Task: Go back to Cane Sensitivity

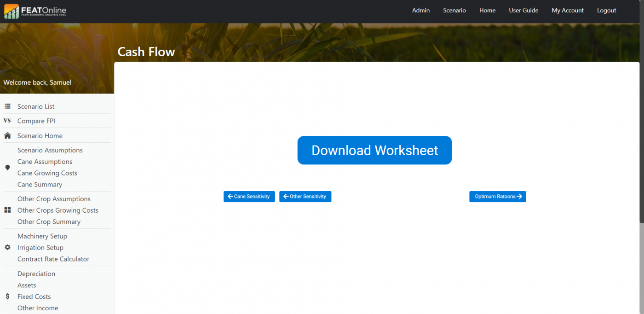Action: pos(249,197)
